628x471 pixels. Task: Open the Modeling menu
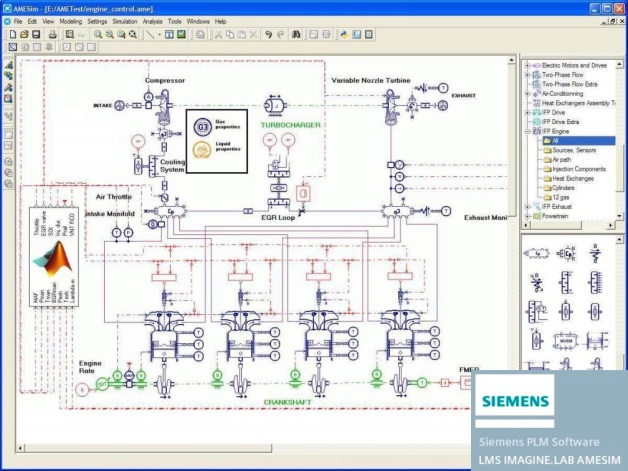70,21
